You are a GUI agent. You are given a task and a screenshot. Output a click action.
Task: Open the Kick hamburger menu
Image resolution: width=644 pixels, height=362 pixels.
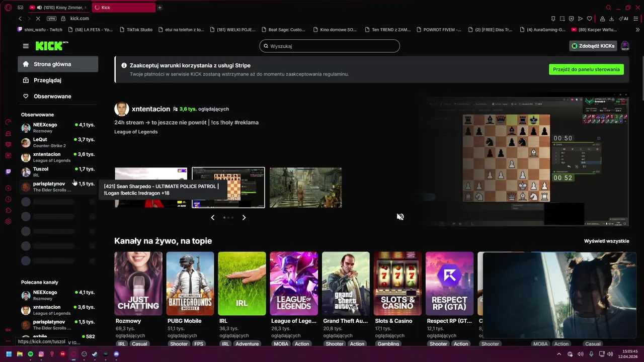click(26, 46)
